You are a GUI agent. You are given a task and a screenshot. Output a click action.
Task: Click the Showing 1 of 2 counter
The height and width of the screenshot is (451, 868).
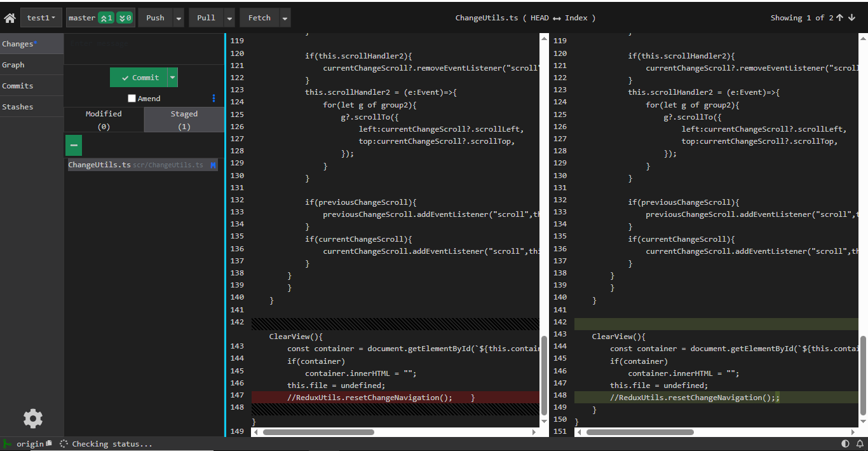point(802,18)
